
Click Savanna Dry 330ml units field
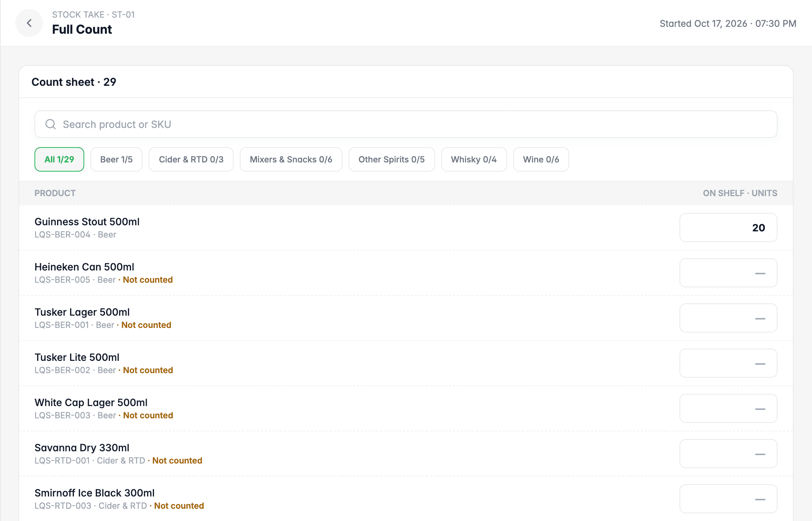(x=728, y=454)
